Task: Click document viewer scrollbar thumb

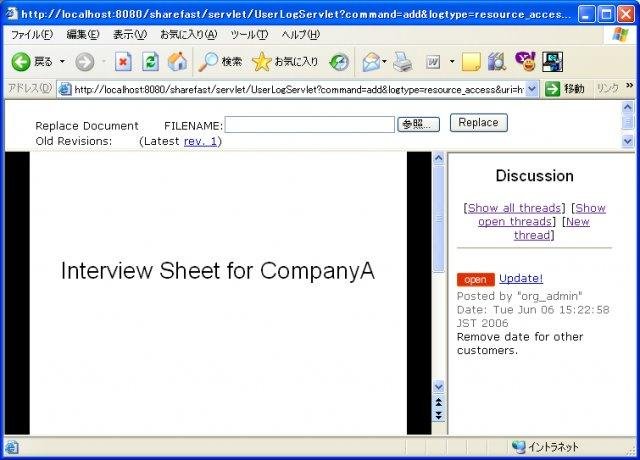Action: tap(438, 218)
